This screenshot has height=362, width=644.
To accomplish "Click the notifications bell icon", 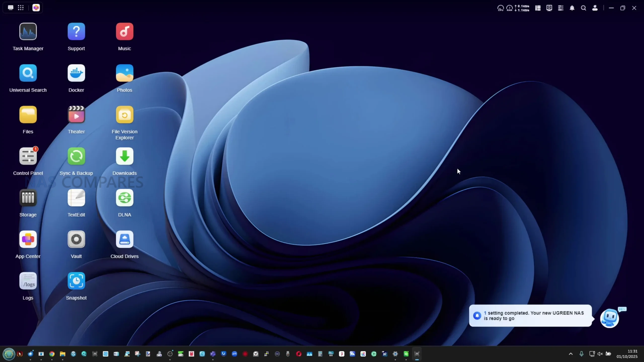I will pos(572,8).
